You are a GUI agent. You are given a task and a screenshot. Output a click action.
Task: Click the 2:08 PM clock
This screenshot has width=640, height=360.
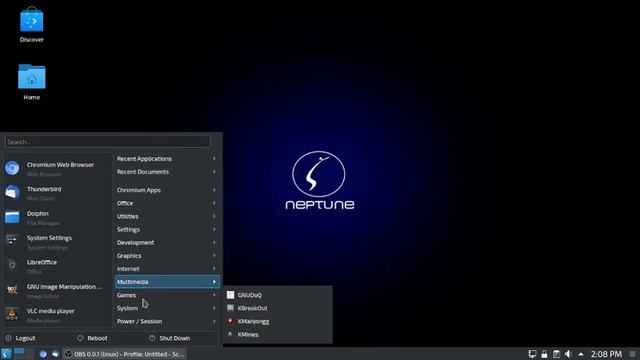[606, 354]
